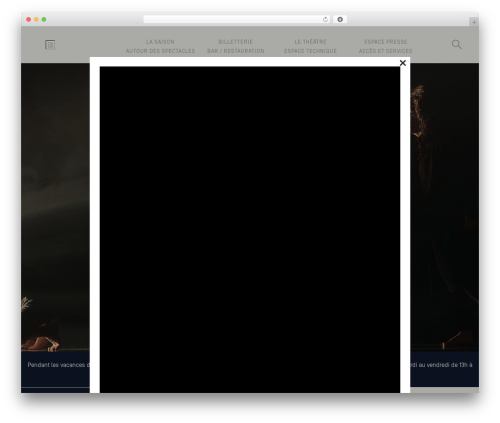Reload the page using refresh icon
This screenshot has width=500, height=423.
[x=325, y=20]
